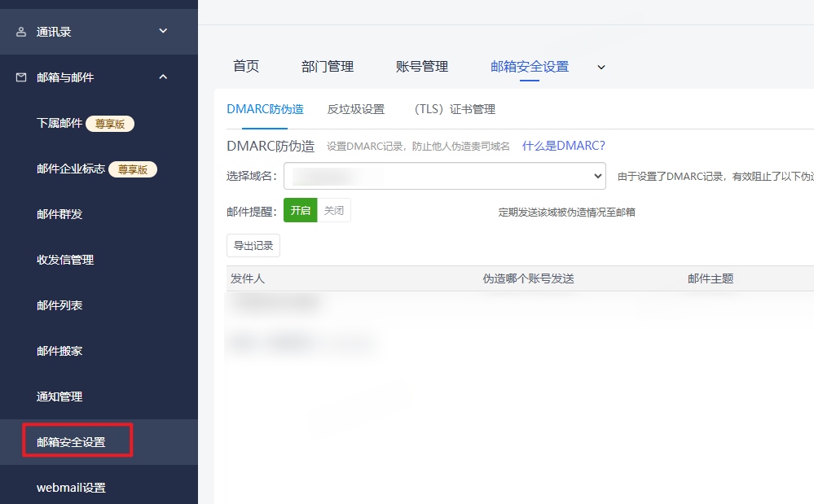
Task: Expand the chevron next to 邮箱安全设置 tab
Action: click(601, 68)
